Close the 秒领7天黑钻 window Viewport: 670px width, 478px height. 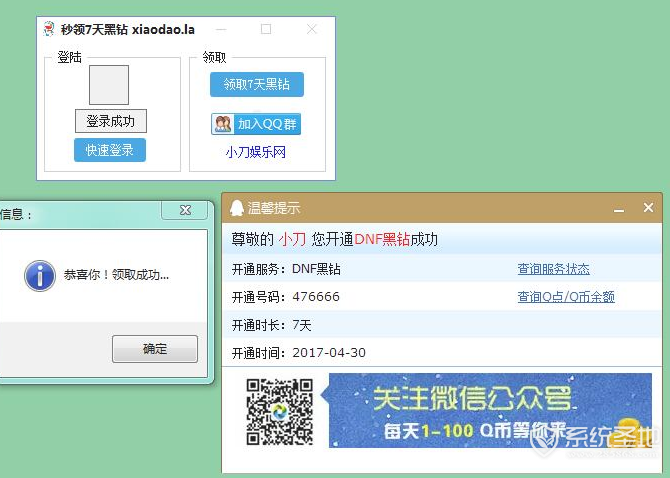[x=311, y=29]
